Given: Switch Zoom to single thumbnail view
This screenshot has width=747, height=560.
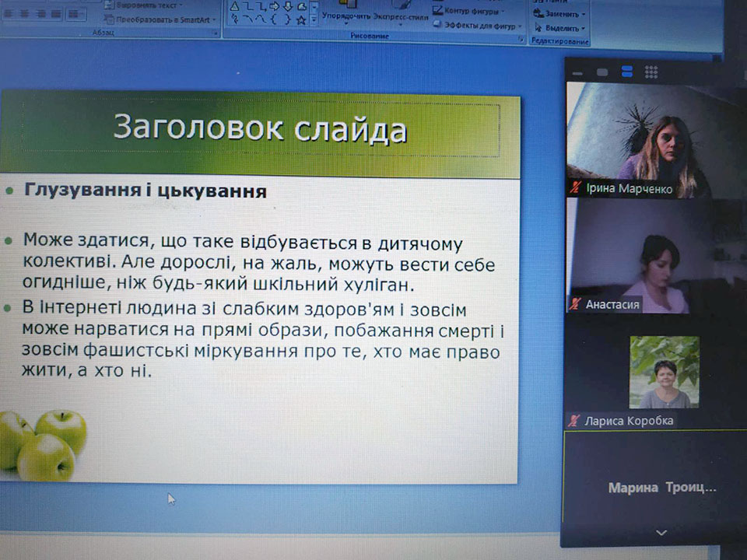Looking at the screenshot, I should 602,72.
